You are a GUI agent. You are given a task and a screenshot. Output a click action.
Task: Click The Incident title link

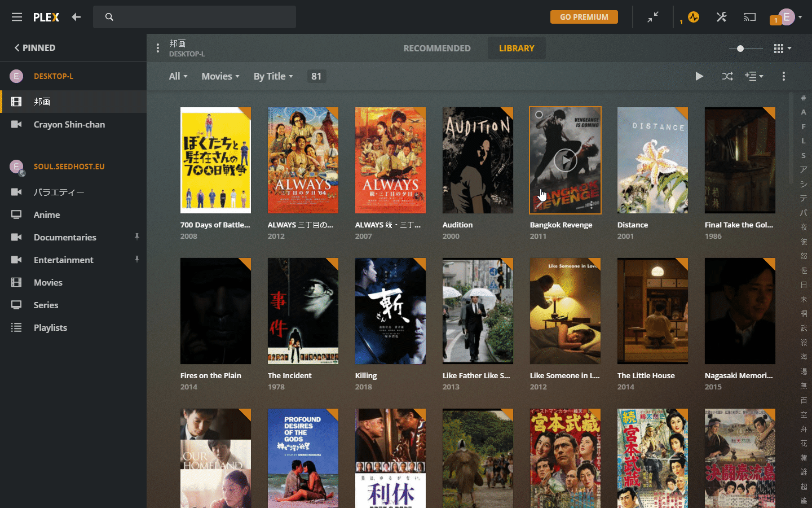coord(290,375)
